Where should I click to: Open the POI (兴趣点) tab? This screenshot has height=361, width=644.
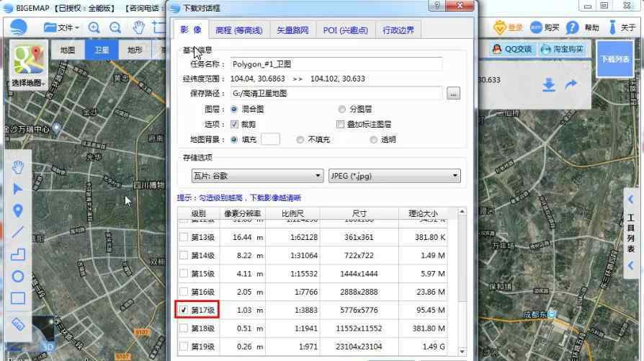[x=345, y=30]
